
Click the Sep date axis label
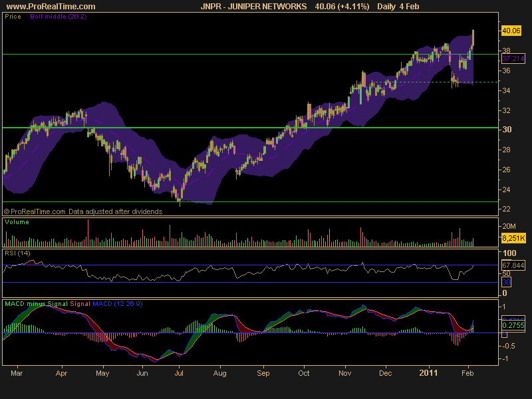tap(263, 373)
